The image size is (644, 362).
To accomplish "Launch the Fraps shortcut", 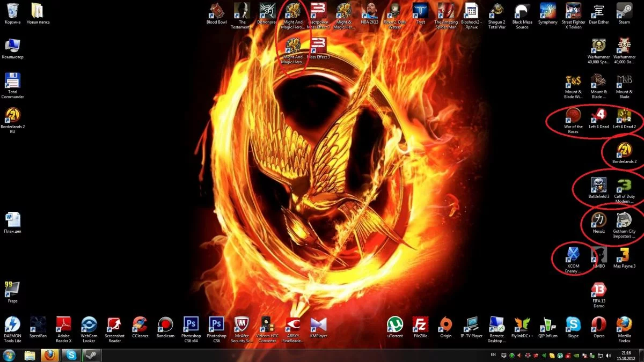I will 13,293.
